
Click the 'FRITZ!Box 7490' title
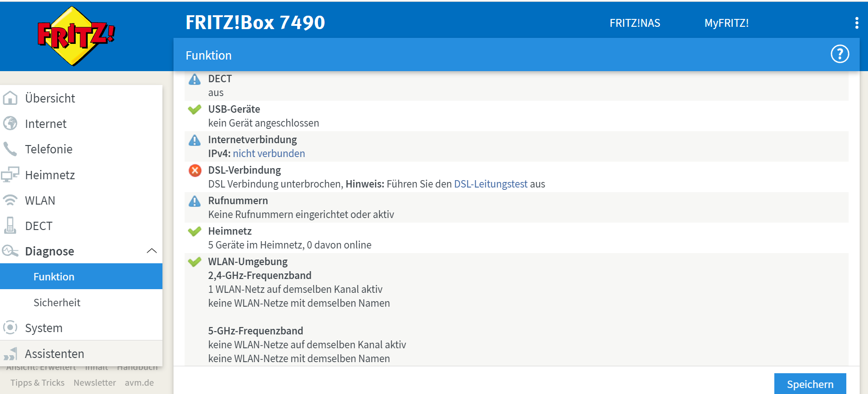[255, 22]
